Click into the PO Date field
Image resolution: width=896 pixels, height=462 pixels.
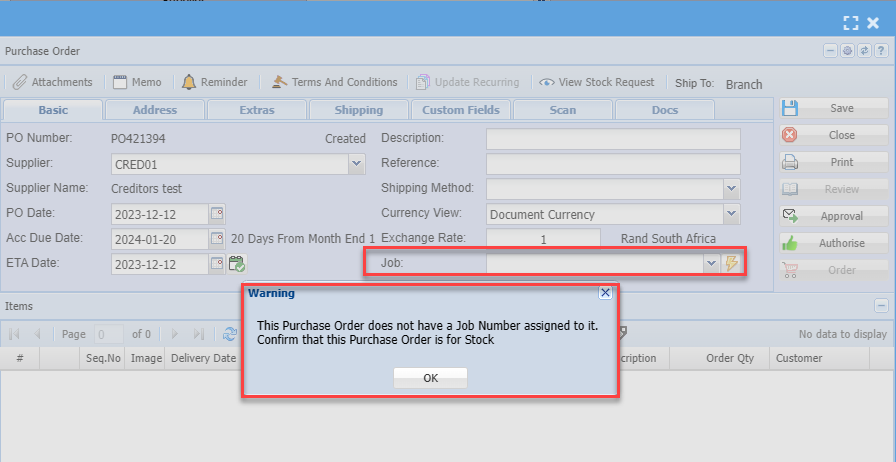click(160, 214)
